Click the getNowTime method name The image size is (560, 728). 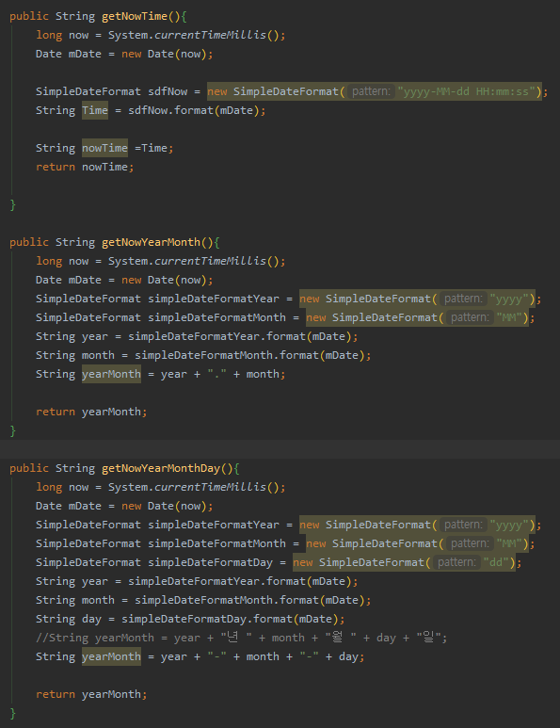(135, 16)
